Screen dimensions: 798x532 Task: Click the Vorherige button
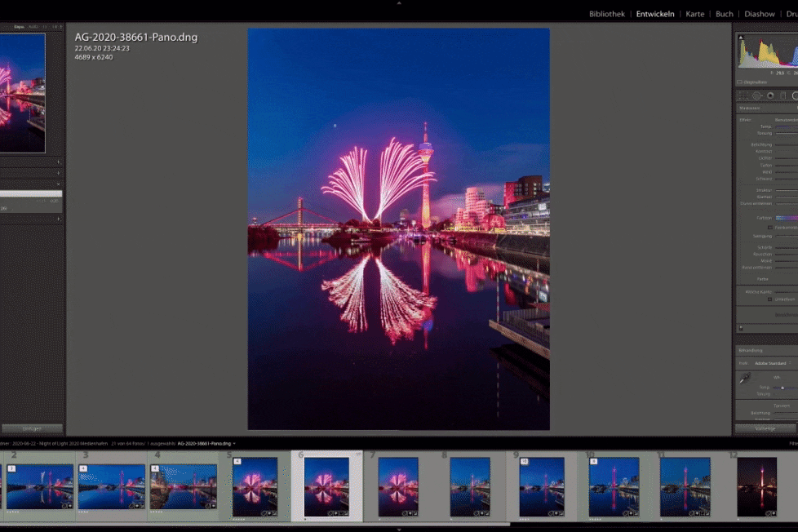pos(765,428)
